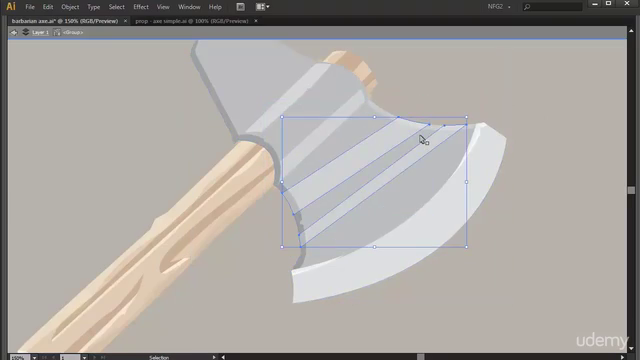This screenshot has height=360, width=640.
Task: Maximize the Illustrator window
Action: [609, 4]
